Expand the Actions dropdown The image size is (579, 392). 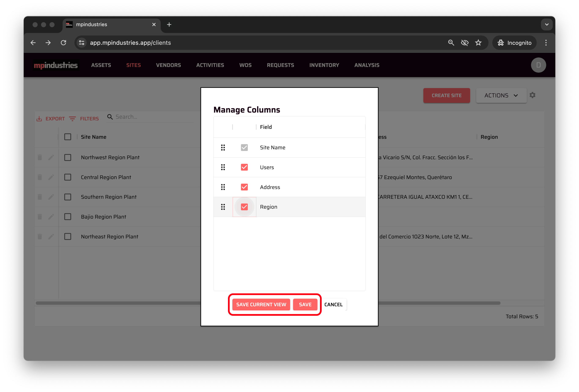[x=501, y=96]
